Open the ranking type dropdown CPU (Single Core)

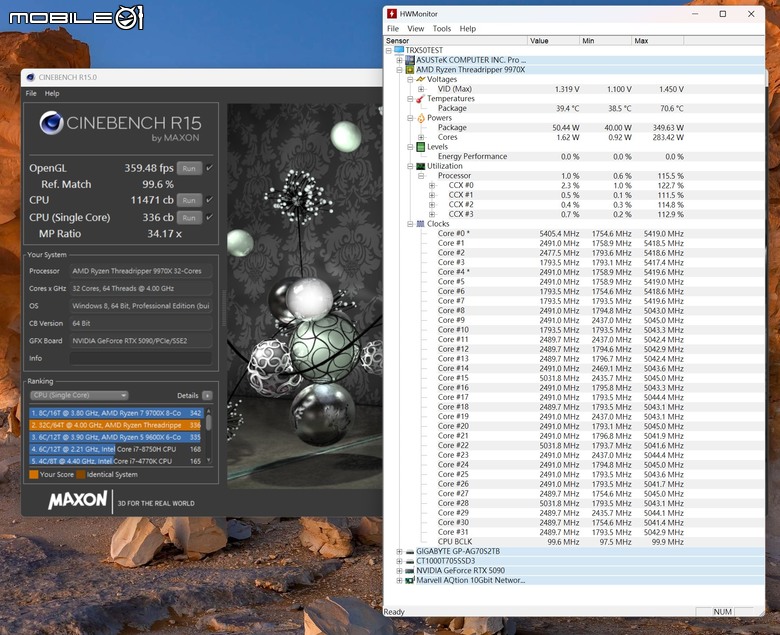(x=79, y=395)
